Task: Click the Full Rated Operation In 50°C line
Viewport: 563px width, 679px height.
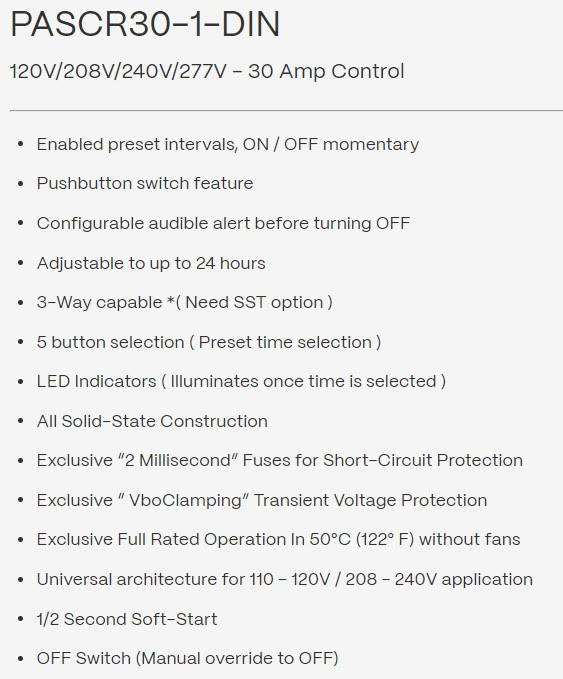Action: (278, 540)
